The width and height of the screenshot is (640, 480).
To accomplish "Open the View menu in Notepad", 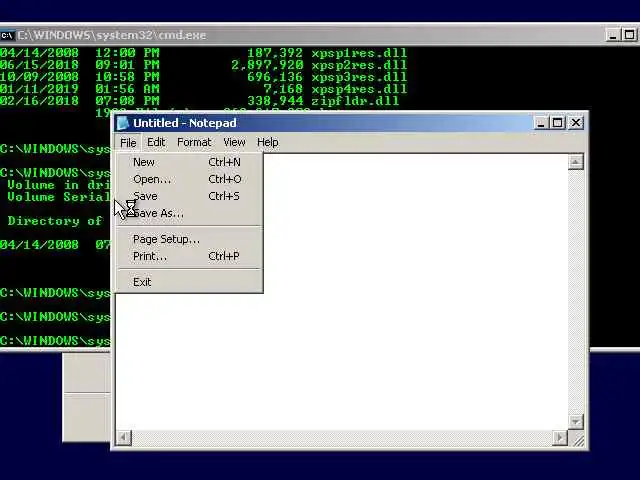I will pyautogui.click(x=234, y=142).
